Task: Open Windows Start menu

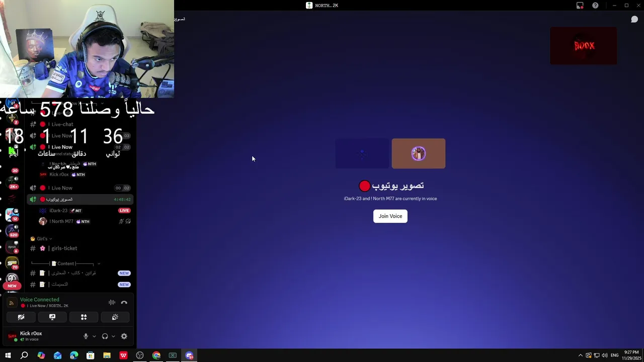Action: 8,355
